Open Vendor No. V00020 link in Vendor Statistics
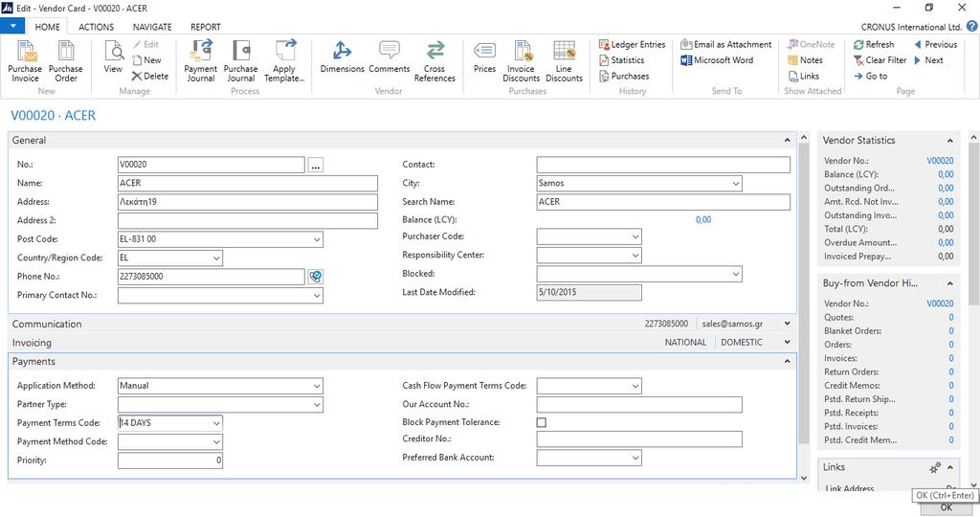This screenshot has width=980, height=517. tap(940, 161)
